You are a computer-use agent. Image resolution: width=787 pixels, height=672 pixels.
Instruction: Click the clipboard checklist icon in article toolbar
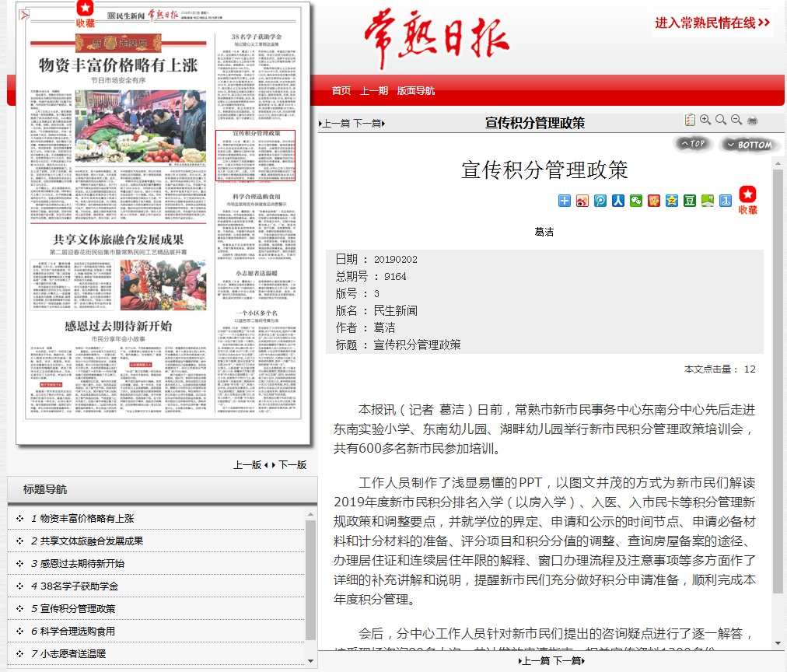tap(690, 120)
